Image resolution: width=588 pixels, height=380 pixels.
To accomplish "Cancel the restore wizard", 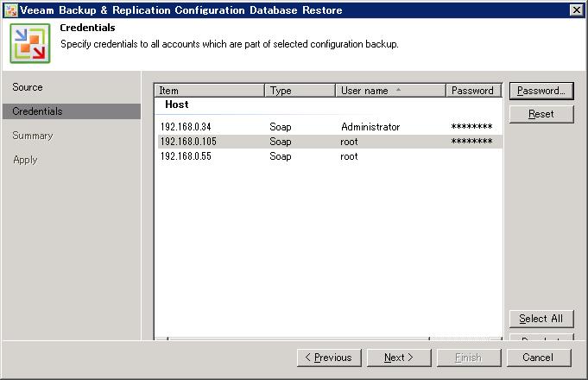I will pos(539,358).
